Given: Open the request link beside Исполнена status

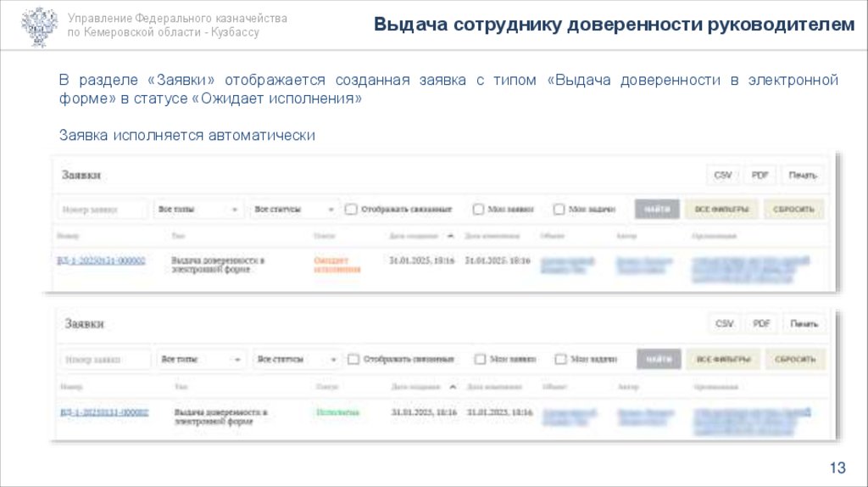Looking at the screenshot, I should pos(104,412).
